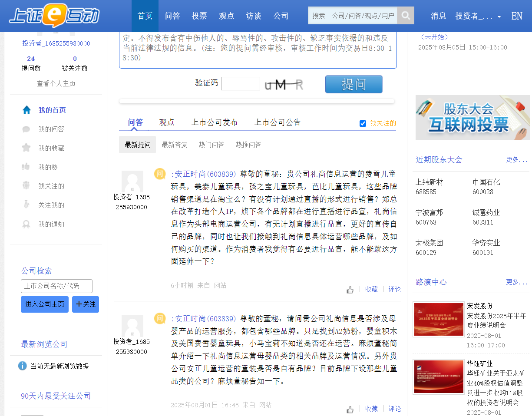Open 诚意药业 603811 company
This screenshot has width=532, height=416.
pyautogui.click(x=486, y=217)
